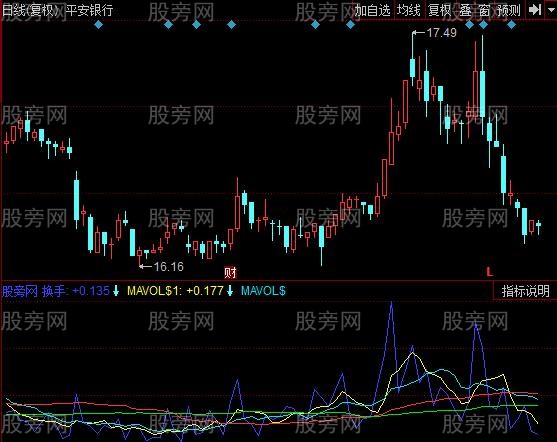Viewport: 557px width, 442px height.
Task: Open the top-right dropdown triangle
Action: point(550,10)
